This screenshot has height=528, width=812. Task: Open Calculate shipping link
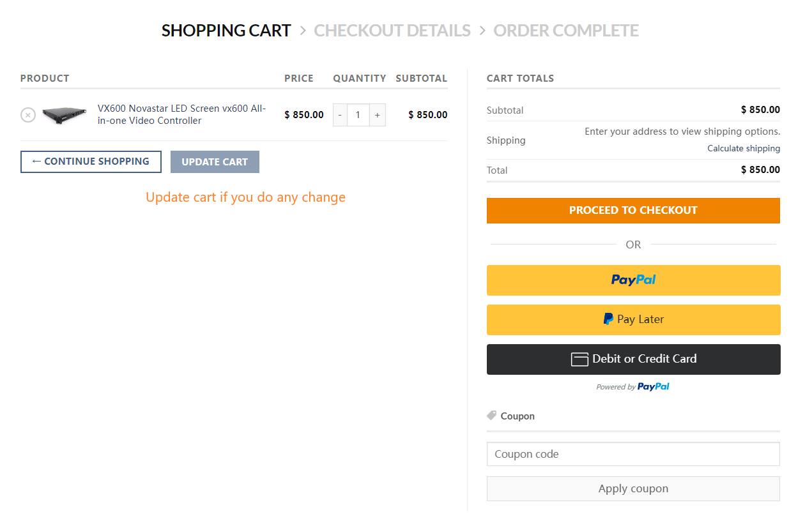click(x=743, y=148)
